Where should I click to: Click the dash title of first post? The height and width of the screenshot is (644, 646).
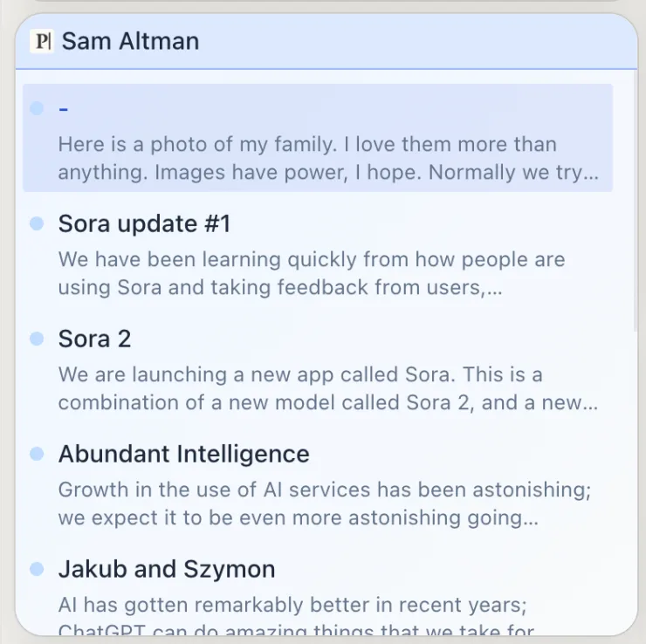tap(64, 109)
